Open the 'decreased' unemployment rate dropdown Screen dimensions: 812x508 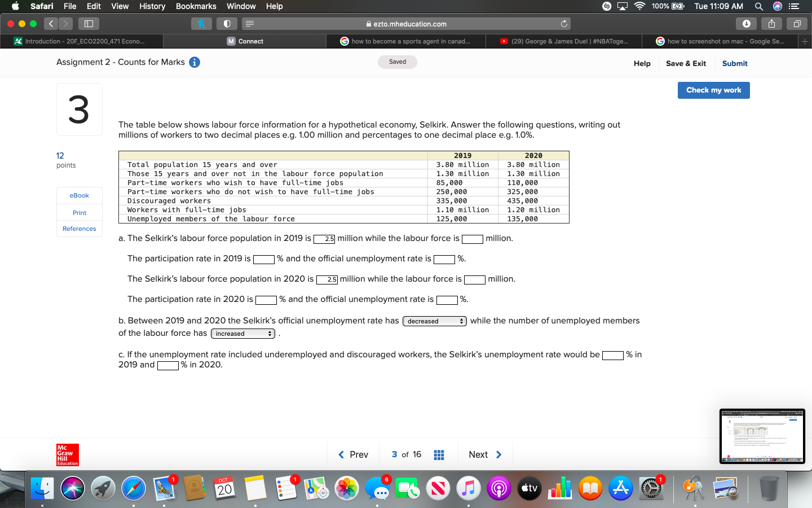434,321
